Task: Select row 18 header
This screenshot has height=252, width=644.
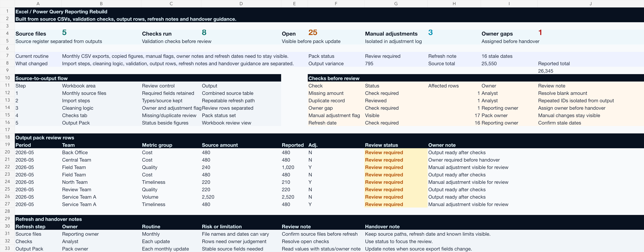Action: pyautogui.click(x=7, y=137)
